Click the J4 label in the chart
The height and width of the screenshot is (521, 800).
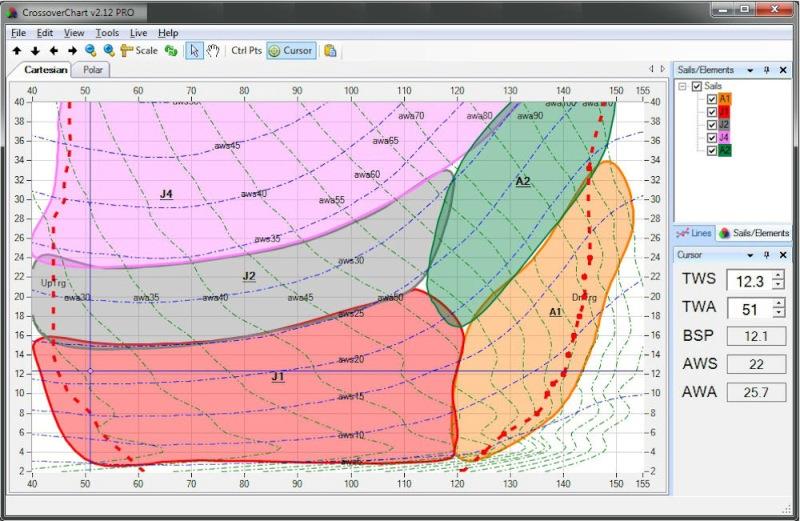(166, 194)
